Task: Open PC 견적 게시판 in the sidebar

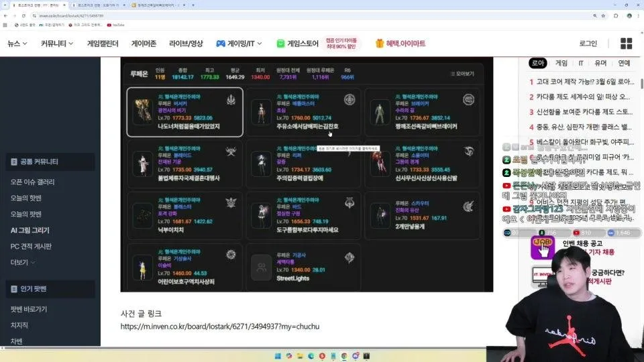Action: 32,246
